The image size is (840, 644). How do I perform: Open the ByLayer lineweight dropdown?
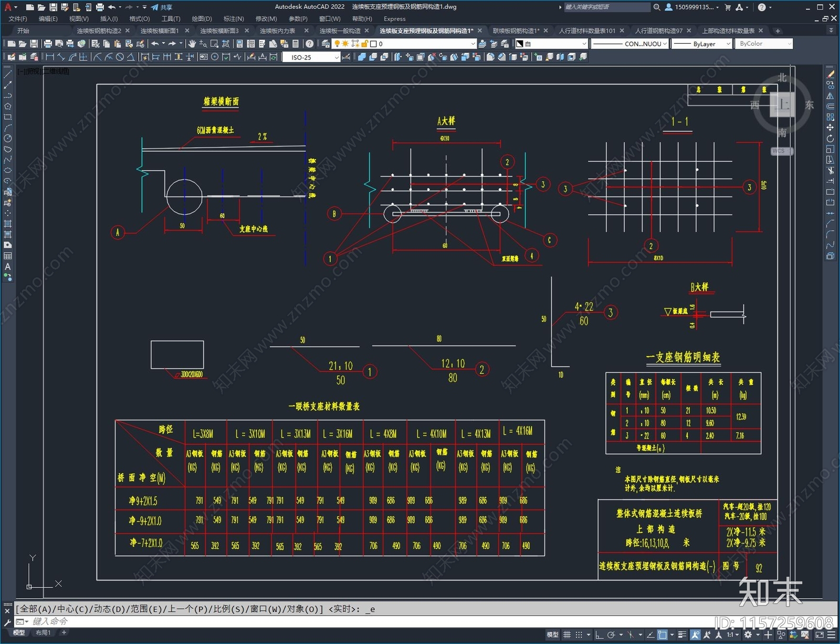(702, 44)
